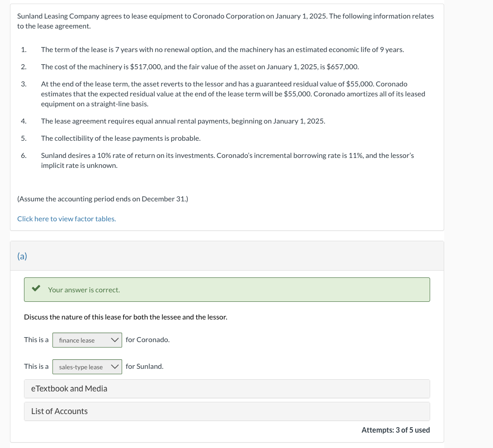This screenshot has height=448, width=493.
Task: Click list item 1 about lease term
Action: tap(222, 50)
